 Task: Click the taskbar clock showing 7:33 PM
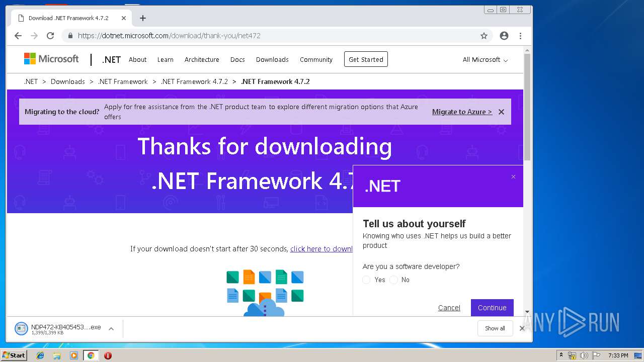[x=618, y=355]
